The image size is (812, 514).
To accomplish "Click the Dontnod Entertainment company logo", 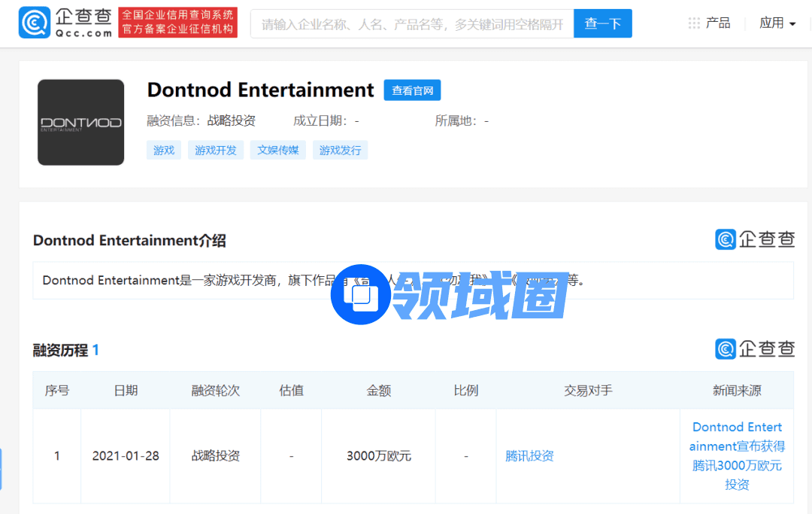I will point(81,123).
